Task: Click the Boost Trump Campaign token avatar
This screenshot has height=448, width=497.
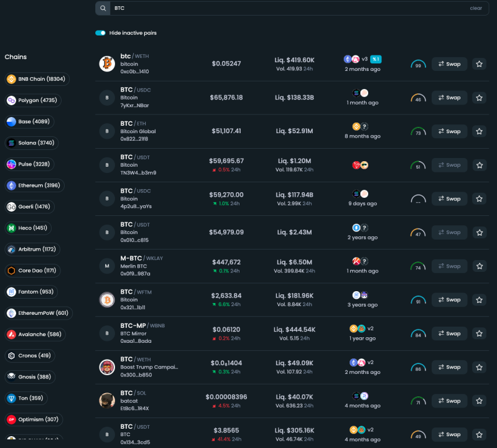Action: coord(107,367)
